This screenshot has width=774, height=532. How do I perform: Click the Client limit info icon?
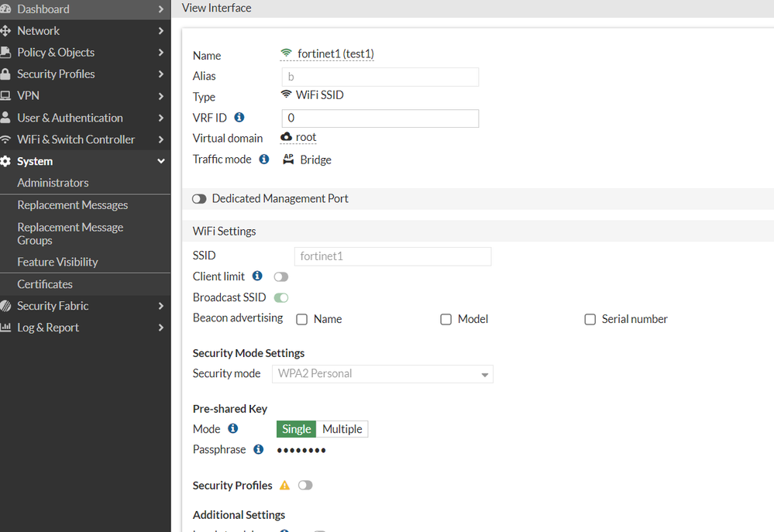click(x=257, y=276)
